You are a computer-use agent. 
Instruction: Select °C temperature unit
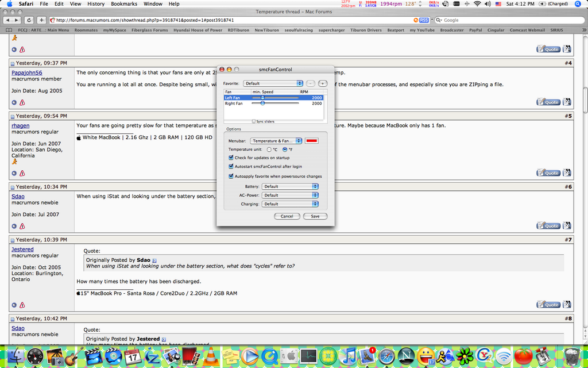pyautogui.click(x=269, y=149)
